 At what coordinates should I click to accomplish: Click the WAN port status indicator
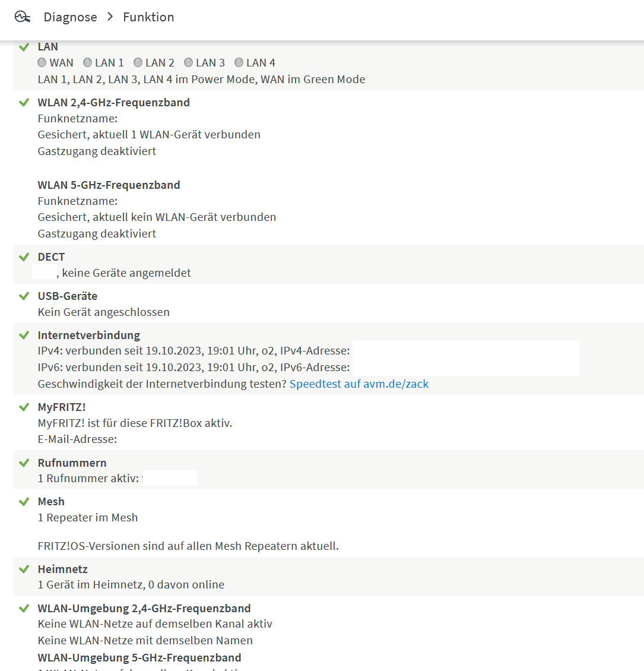(42, 62)
